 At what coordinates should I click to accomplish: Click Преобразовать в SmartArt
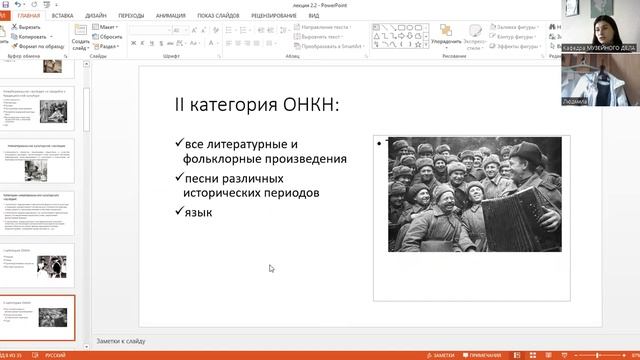click(329, 46)
